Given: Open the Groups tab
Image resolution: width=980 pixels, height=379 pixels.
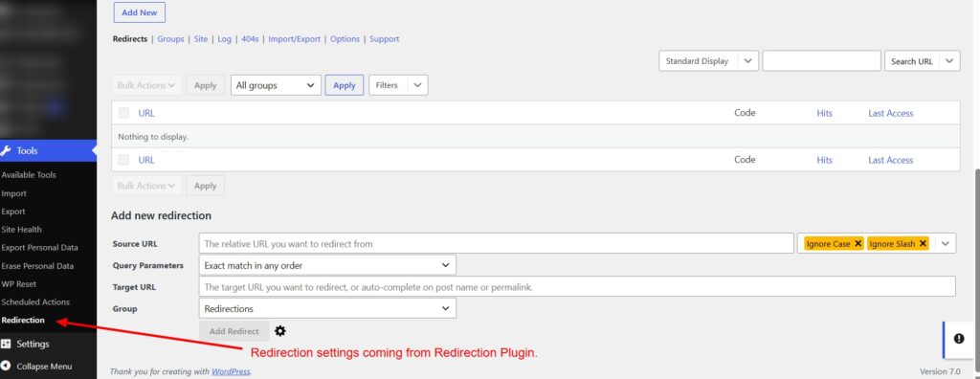Looking at the screenshot, I should [x=170, y=39].
